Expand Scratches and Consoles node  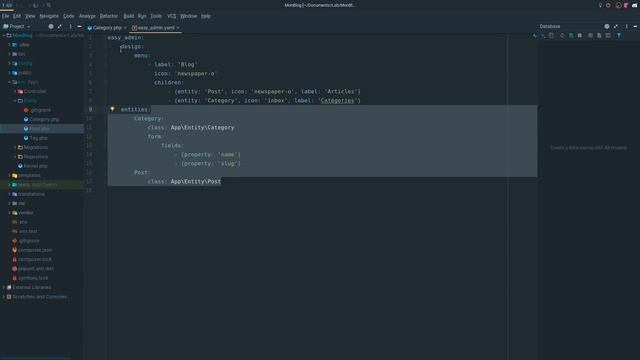4,297
